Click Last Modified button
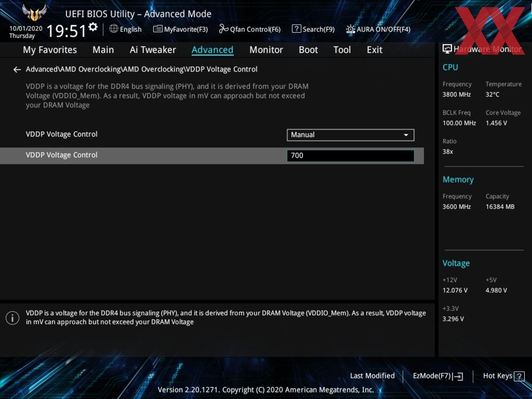Screen dimensions: 532x399 [372, 376]
